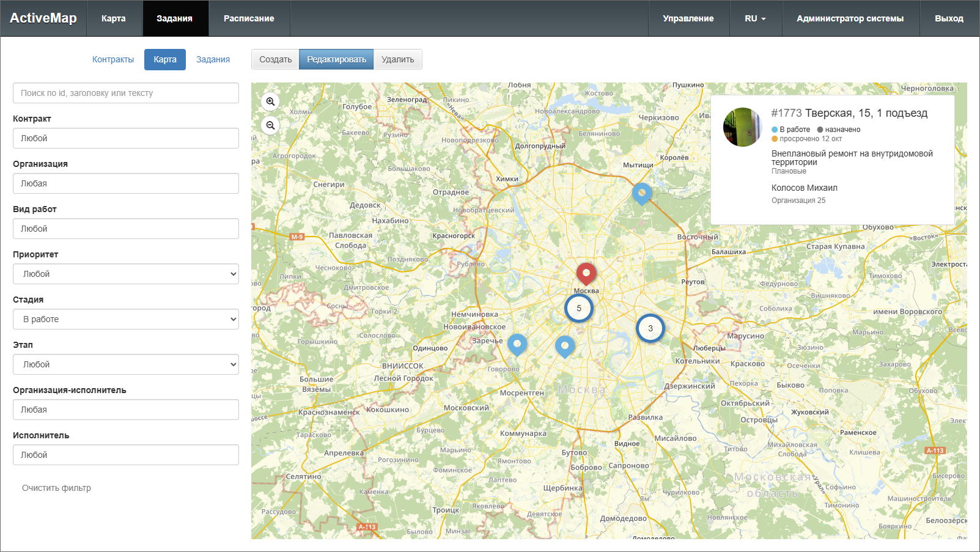The width and height of the screenshot is (980, 552).
Task: Click the blue pin near Мытищи
Action: (641, 193)
